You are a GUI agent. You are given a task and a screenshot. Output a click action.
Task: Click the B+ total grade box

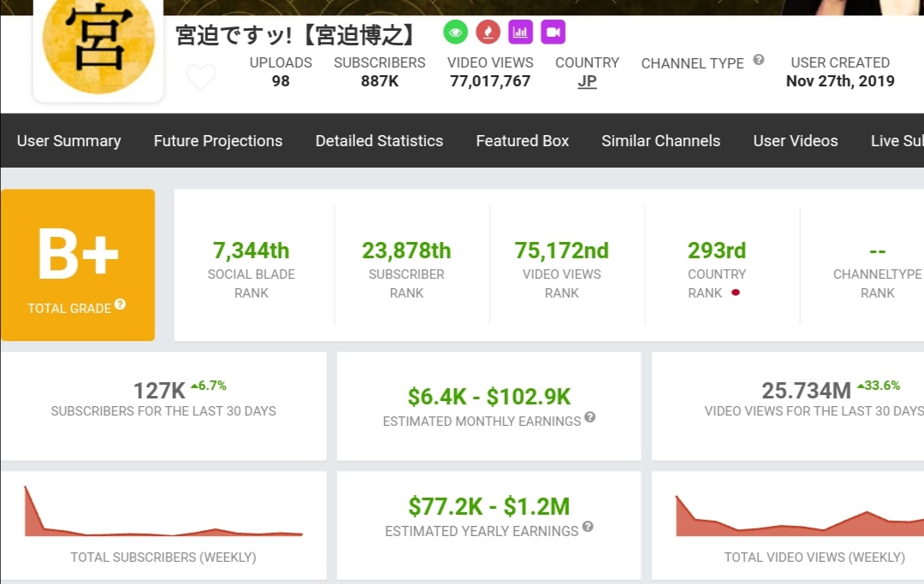78,265
